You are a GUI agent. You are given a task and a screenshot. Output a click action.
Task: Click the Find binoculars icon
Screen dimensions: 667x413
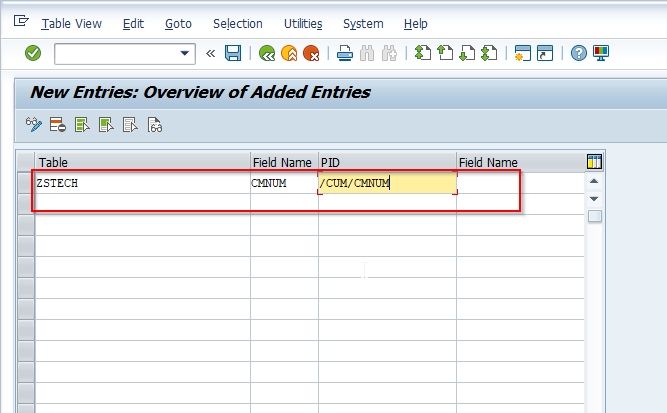tap(367, 54)
